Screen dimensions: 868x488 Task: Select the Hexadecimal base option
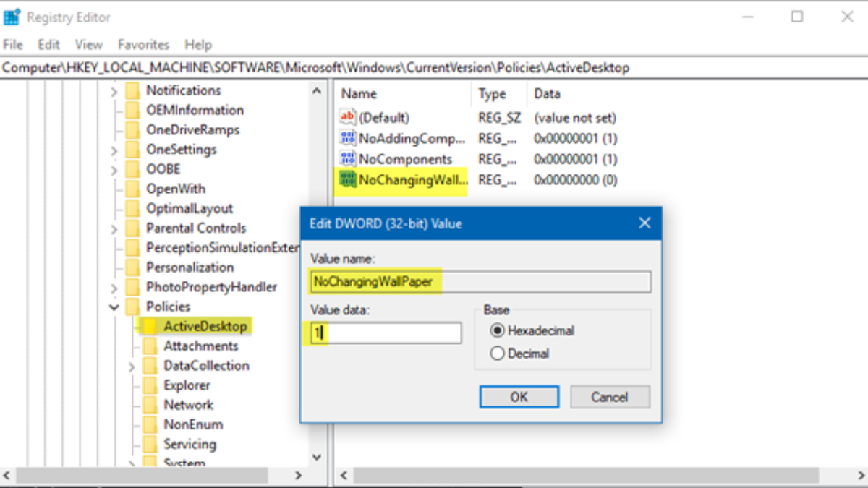(497, 330)
